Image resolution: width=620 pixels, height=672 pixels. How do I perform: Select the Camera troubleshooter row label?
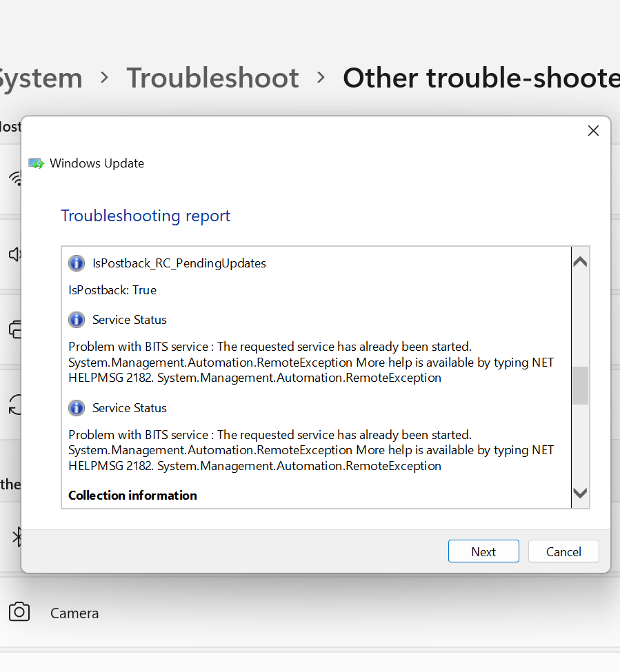74,613
